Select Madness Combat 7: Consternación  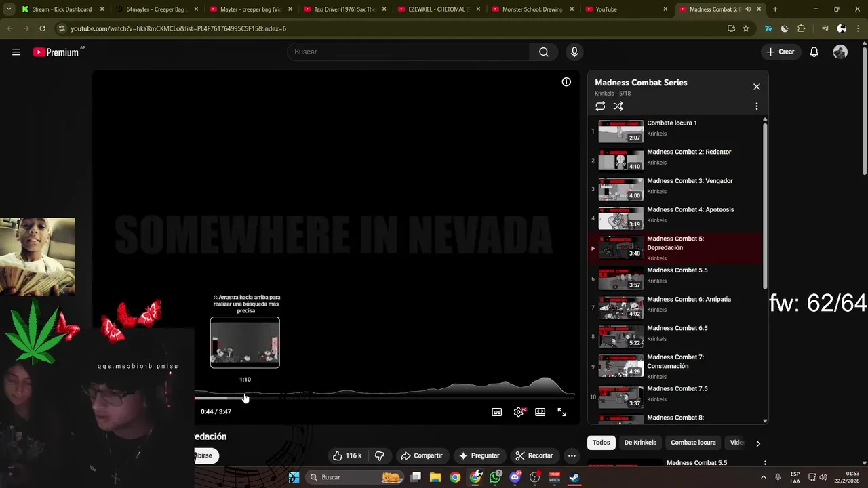point(675,366)
